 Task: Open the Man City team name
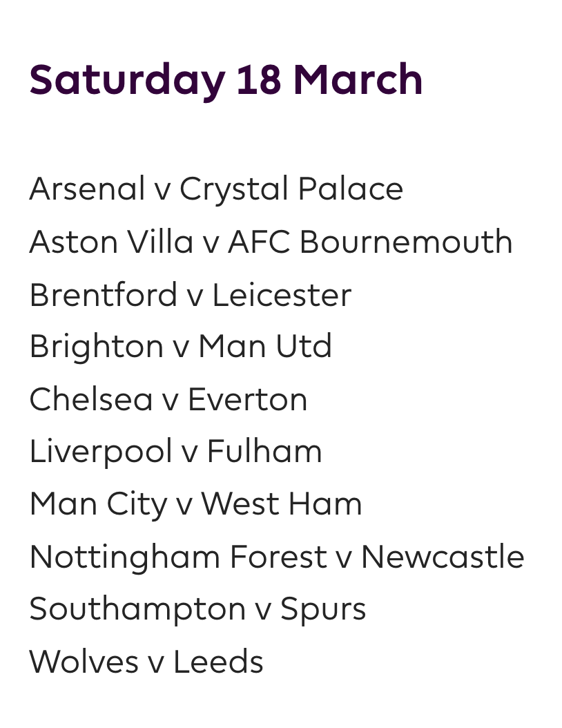(99, 504)
